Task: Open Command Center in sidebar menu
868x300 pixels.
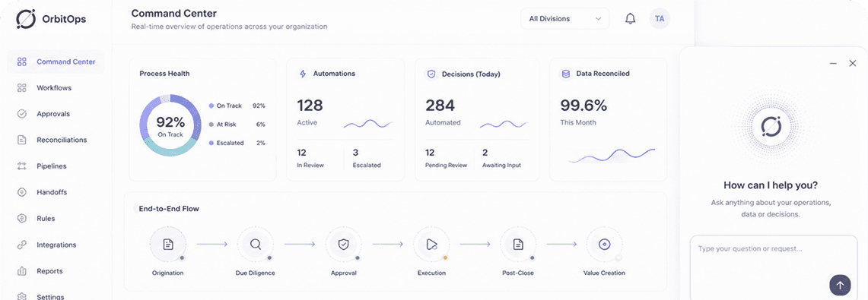Action: (x=56, y=62)
